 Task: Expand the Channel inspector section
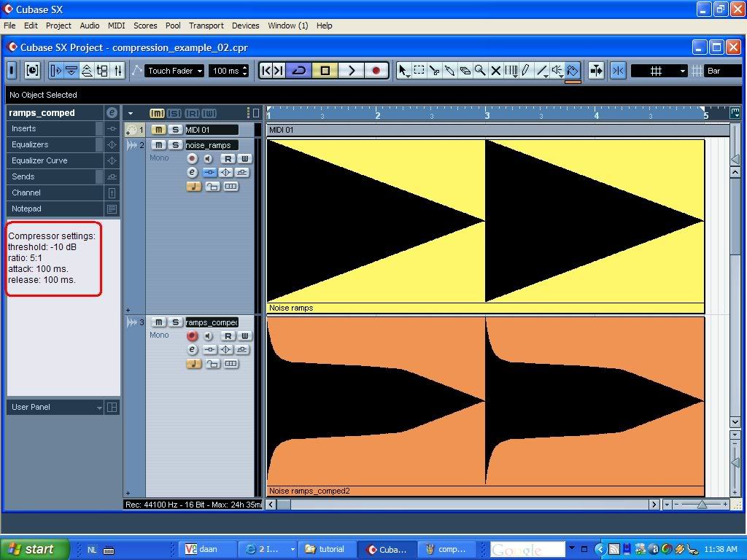55,192
